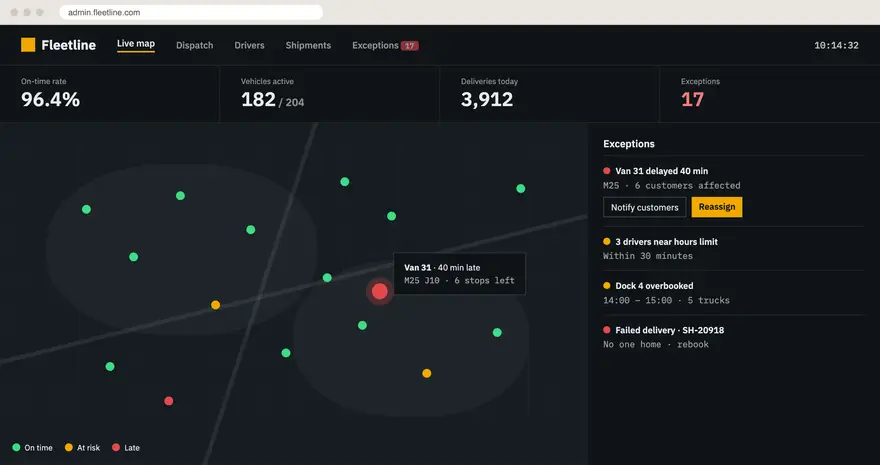Click orange status dot beside 3 drivers near hours limit
The height and width of the screenshot is (465, 880).
click(607, 242)
